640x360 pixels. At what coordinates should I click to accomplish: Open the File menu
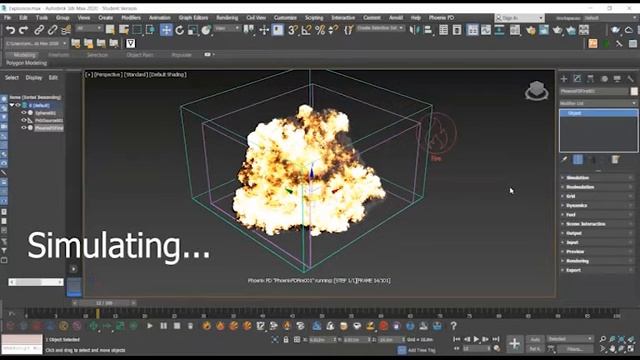pyautogui.click(x=7, y=18)
